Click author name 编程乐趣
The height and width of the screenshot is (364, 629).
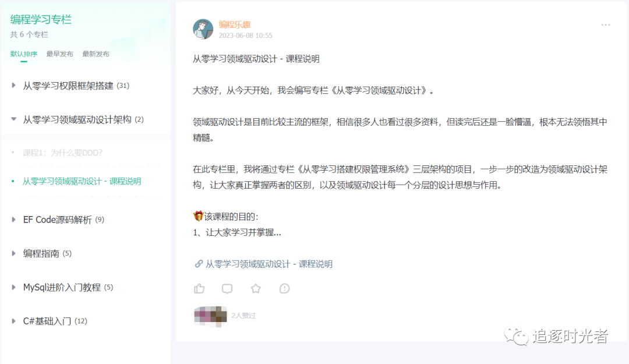[235, 24]
